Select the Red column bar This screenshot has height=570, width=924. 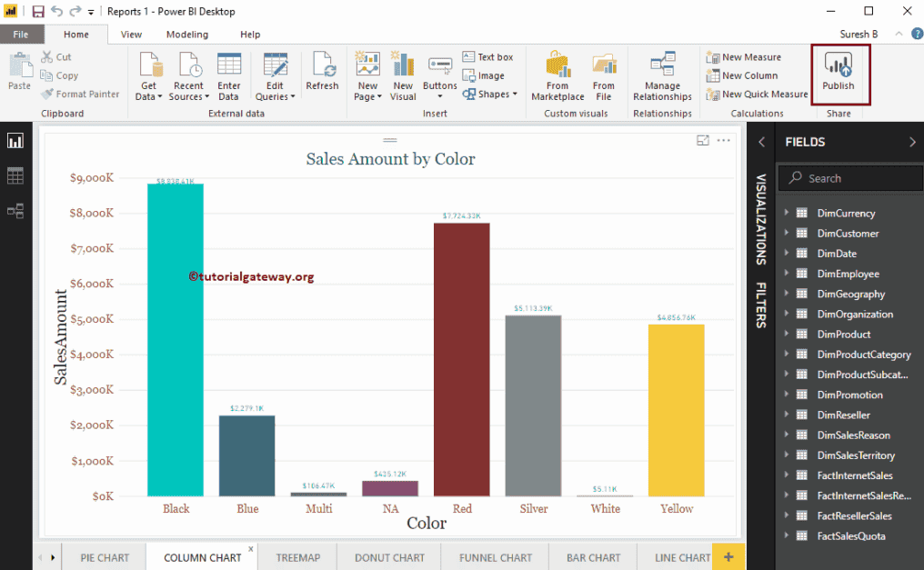tap(461, 359)
